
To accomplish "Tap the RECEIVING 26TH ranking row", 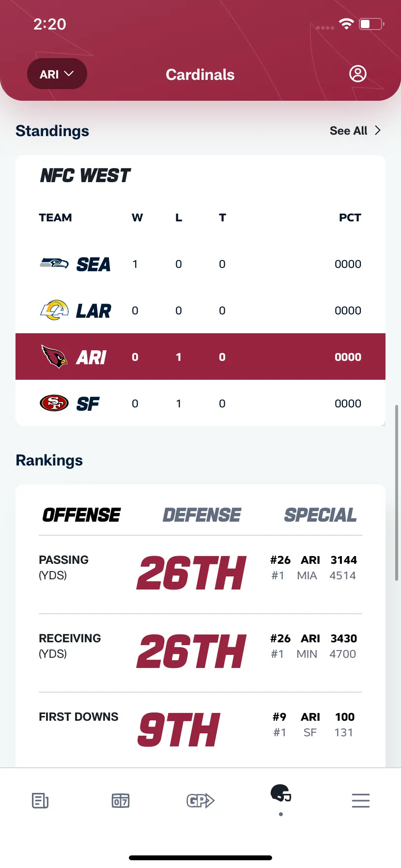I will tap(200, 653).
